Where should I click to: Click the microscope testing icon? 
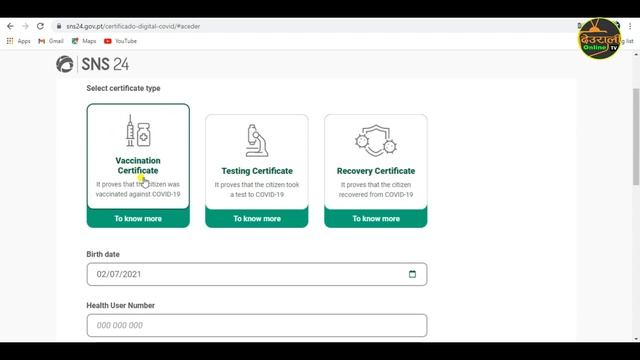point(257,140)
